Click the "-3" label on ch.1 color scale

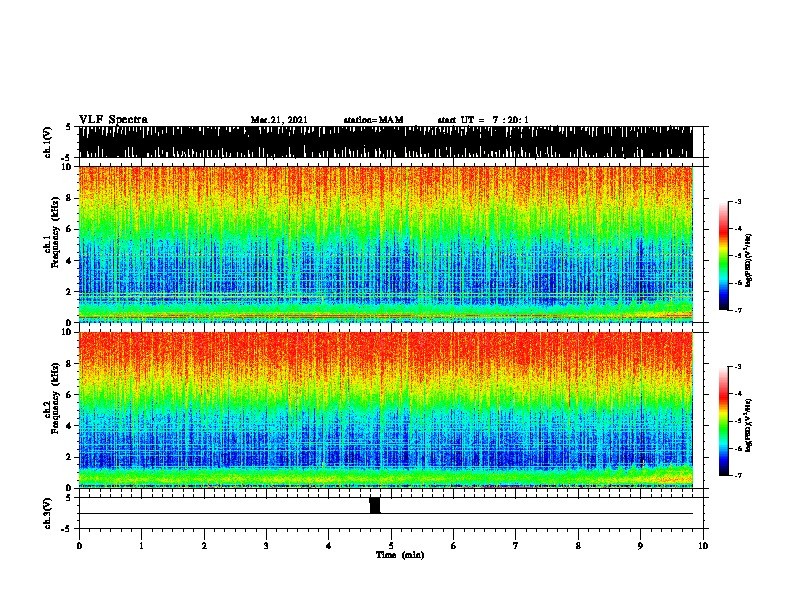coord(738,201)
